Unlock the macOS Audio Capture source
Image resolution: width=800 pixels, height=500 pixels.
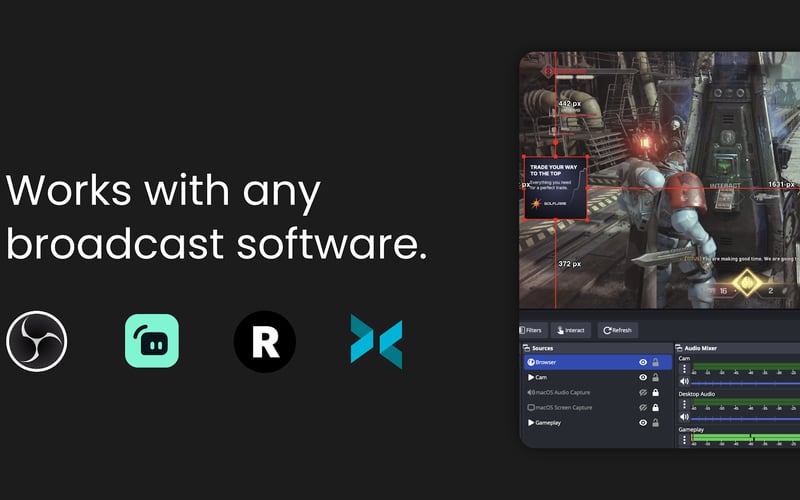pyautogui.click(x=656, y=392)
